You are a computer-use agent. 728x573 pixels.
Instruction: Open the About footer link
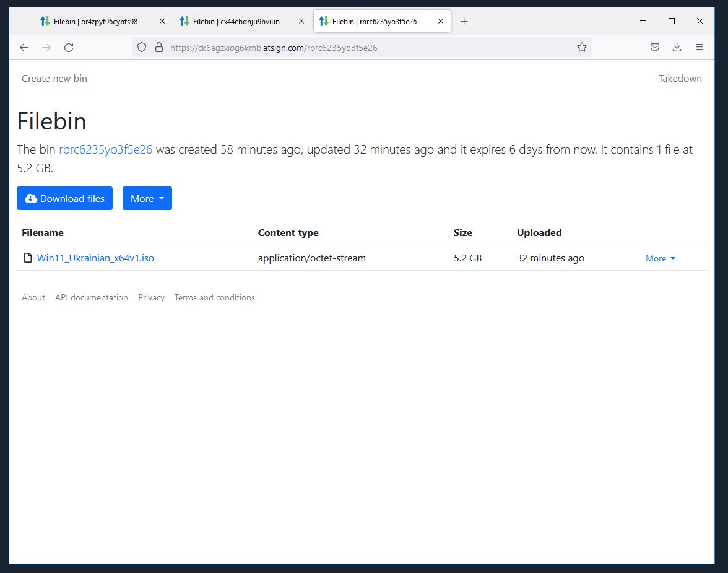click(33, 297)
